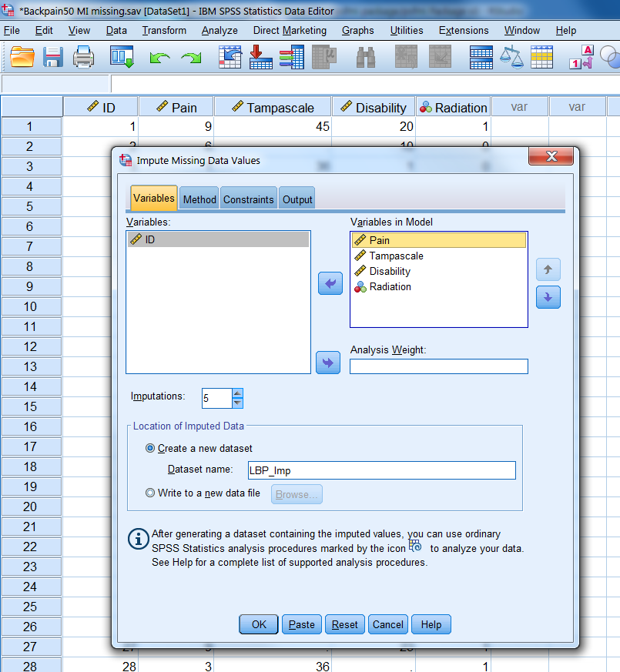Click the Find binoculars icon
The width and height of the screenshot is (620, 672).
pos(366,57)
